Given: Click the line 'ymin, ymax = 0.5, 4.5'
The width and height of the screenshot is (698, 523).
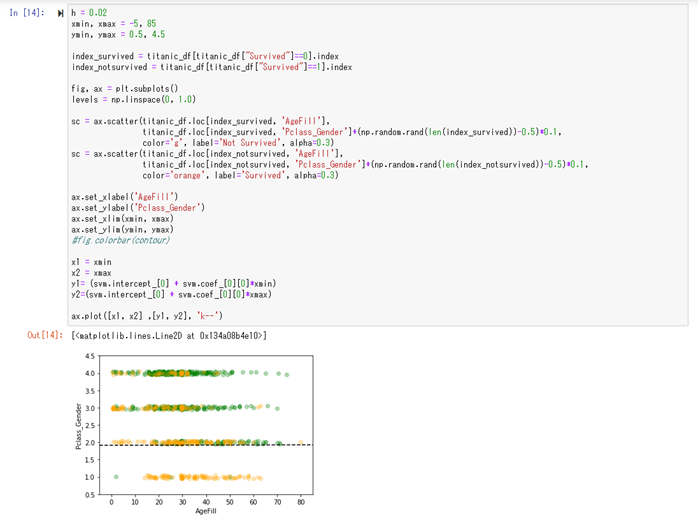Looking at the screenshot, I should pos(118,34).
